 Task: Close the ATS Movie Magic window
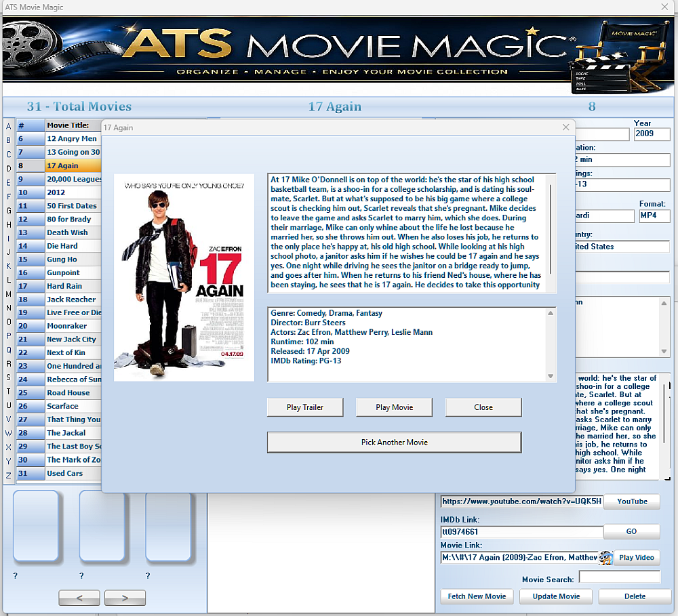pyautogui.click(x=664, y=7)
